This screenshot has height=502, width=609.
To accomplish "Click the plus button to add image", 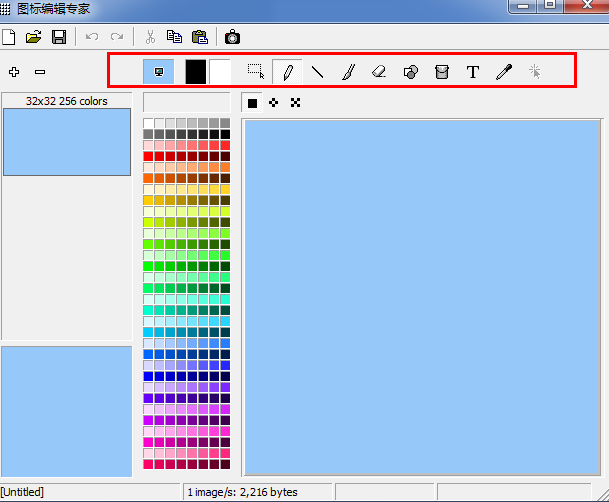I will pyautogui.click(x=14, y=72).
